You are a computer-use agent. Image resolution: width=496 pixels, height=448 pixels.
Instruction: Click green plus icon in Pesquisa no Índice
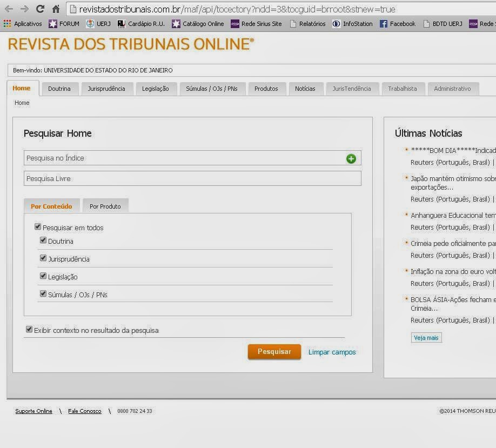coord(351,158)
